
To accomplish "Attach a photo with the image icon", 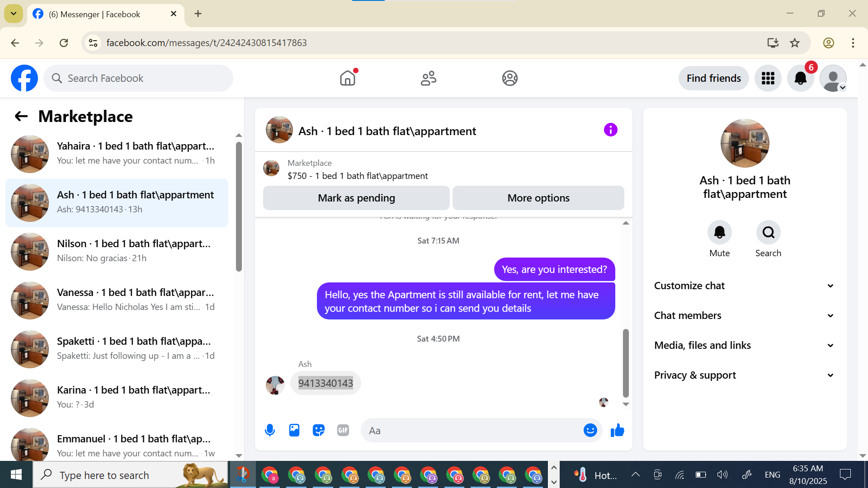I will [294, 430].
